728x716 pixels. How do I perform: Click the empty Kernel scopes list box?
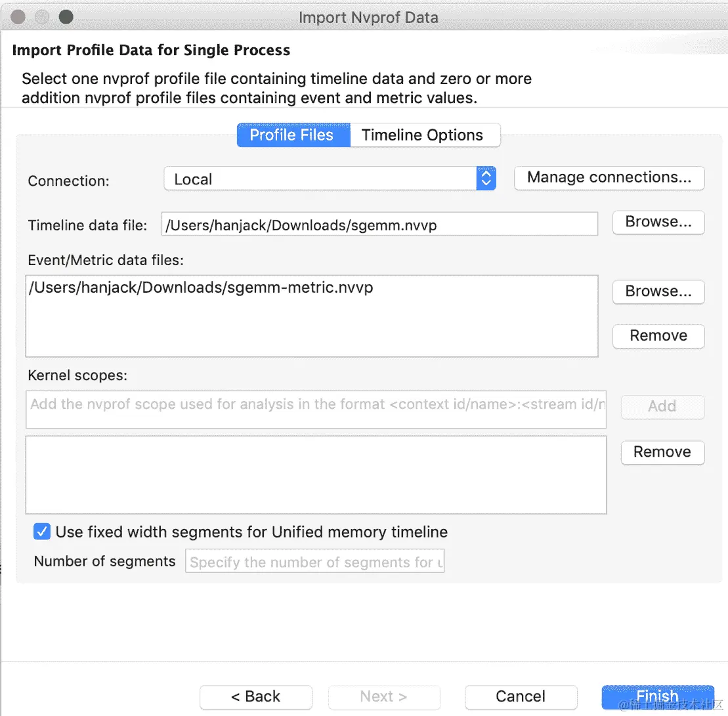point(316,474)
